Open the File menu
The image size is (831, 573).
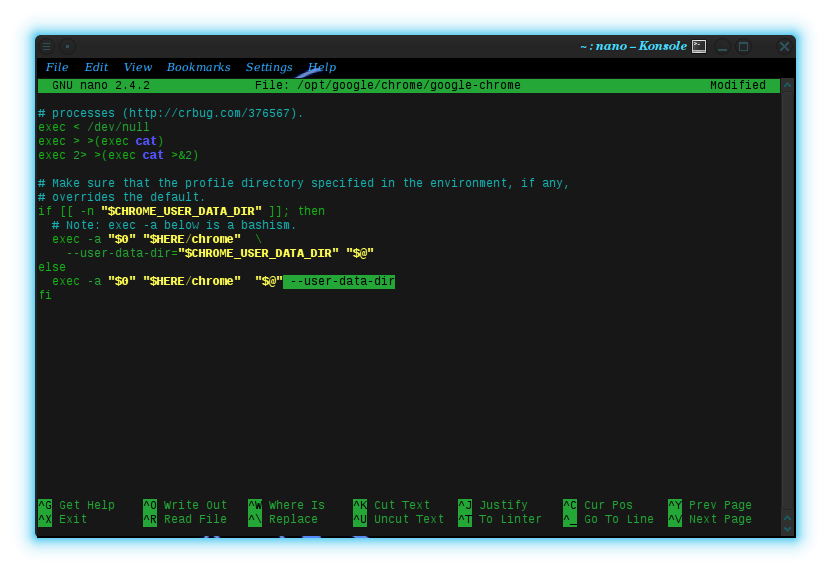click(x=57, y=67)
